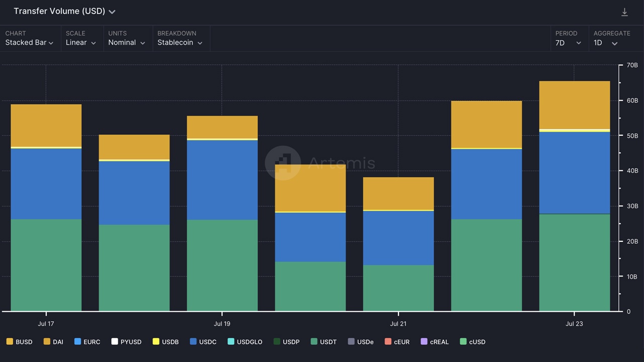
Task: Click the EURC legend color swatch
Action: tap(77, 342)
